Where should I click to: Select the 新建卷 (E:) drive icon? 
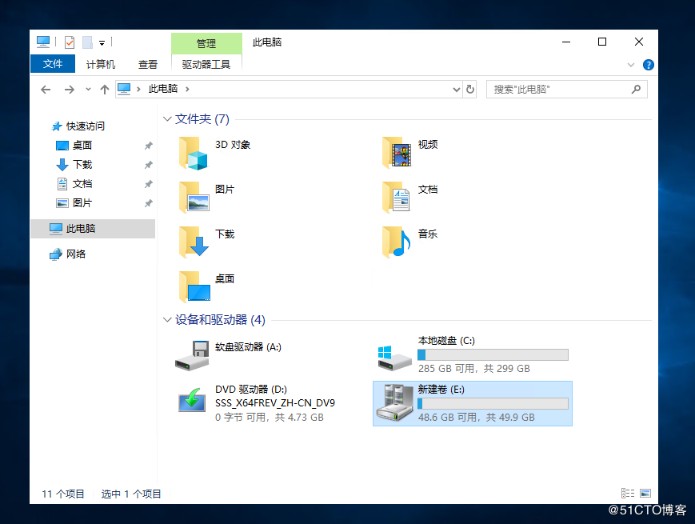tap(394, 403)
